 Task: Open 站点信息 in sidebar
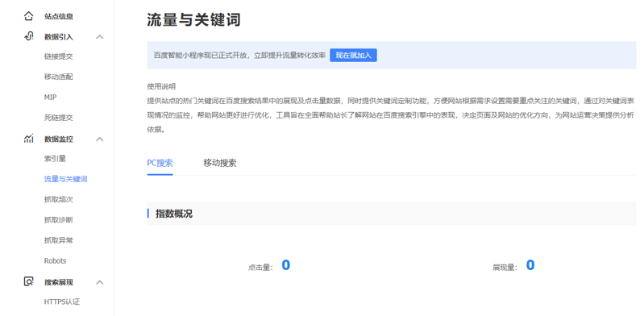pyautogui.click(x=59, y=16)
